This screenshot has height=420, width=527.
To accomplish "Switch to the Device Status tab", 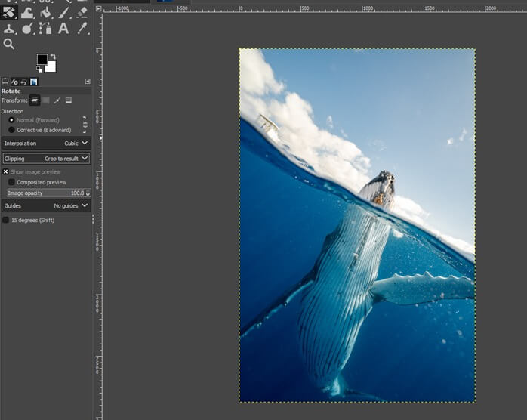I will pos(14,82).
